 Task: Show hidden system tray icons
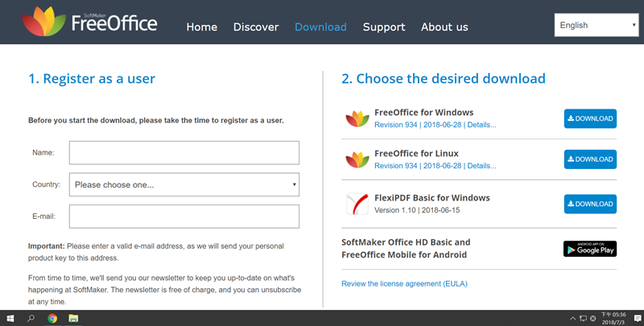(572, 319)
